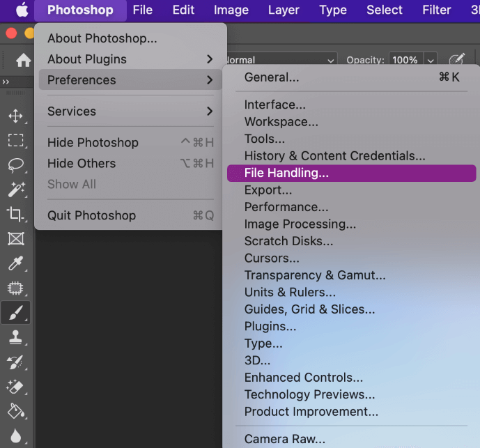Choose Scratch Disks preferences
Screen dimensions: 480x448
coord(288,241)
